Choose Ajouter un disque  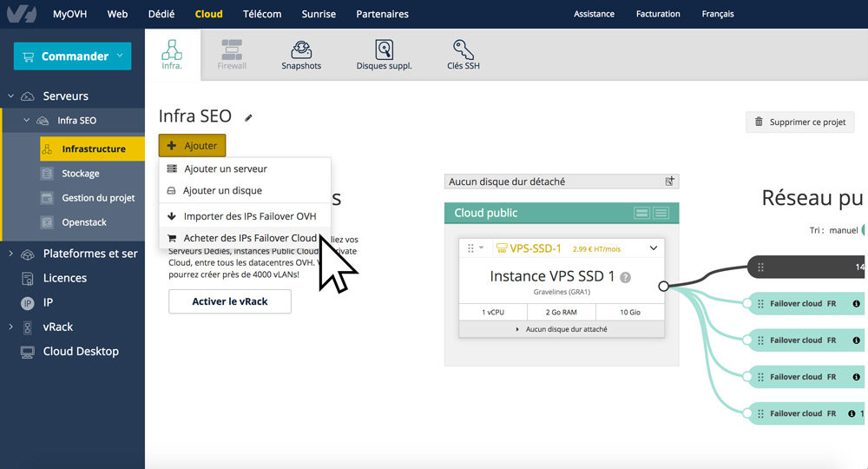tap(245, 190)
